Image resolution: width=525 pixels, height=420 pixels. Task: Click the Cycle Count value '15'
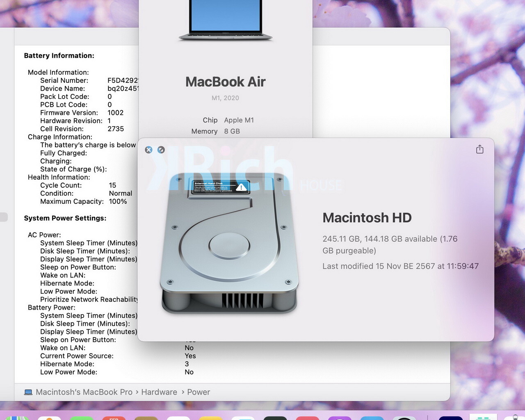(112, 185)
